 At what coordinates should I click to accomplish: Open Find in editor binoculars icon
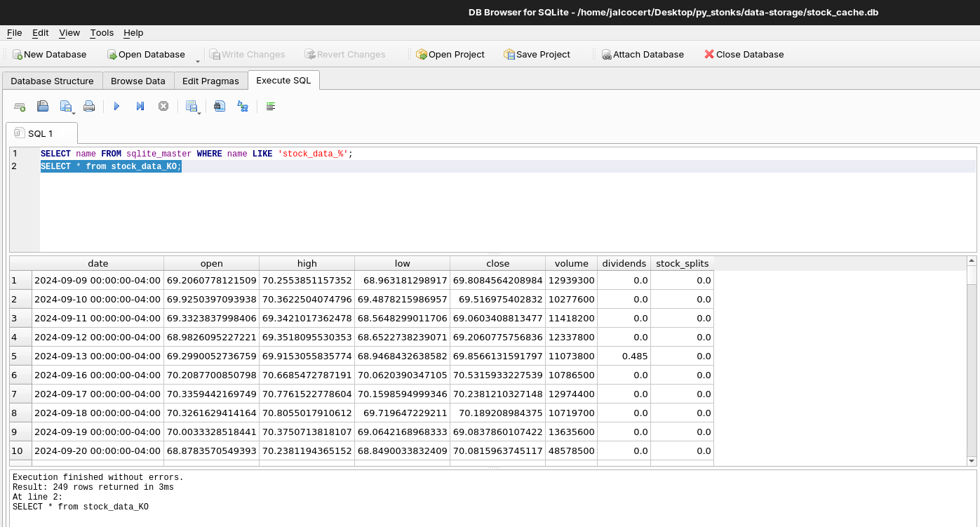(220, 107)
